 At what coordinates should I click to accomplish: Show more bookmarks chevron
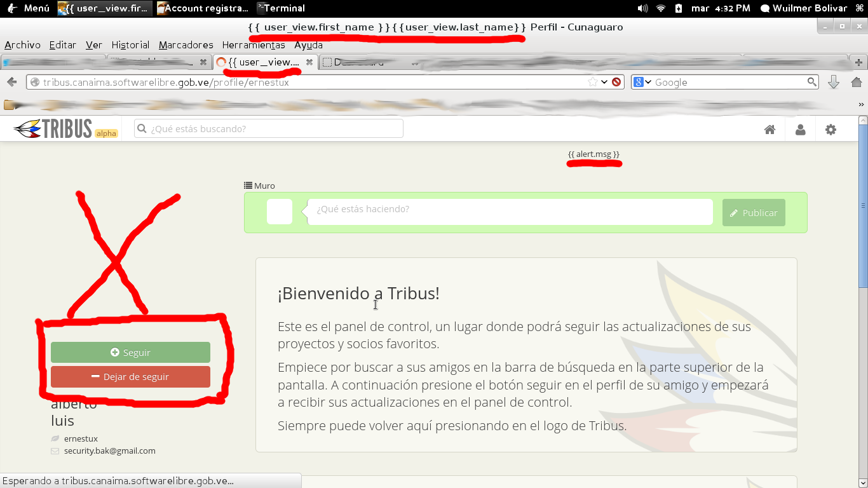click(861, 104)
